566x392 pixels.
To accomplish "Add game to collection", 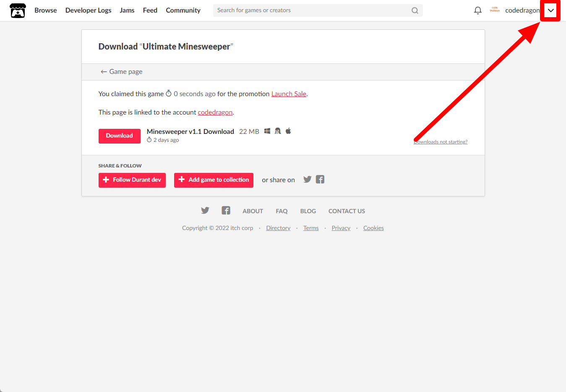I will (214, 180).
